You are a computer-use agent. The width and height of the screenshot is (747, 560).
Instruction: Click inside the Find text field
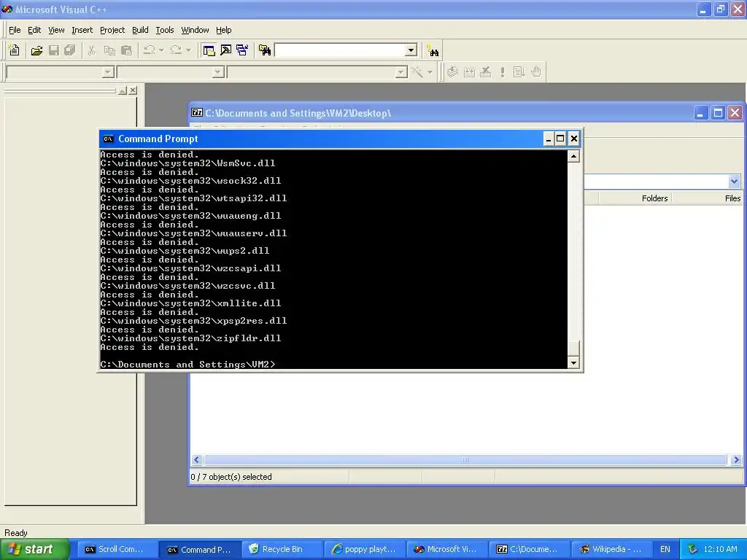(x=340, y=50)
